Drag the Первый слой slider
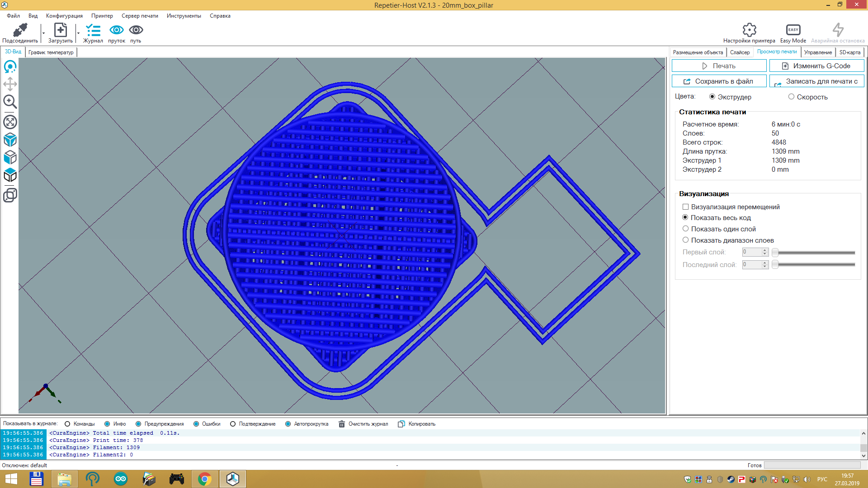This screenshot has height=488, width=868. [x=776, y=252]
